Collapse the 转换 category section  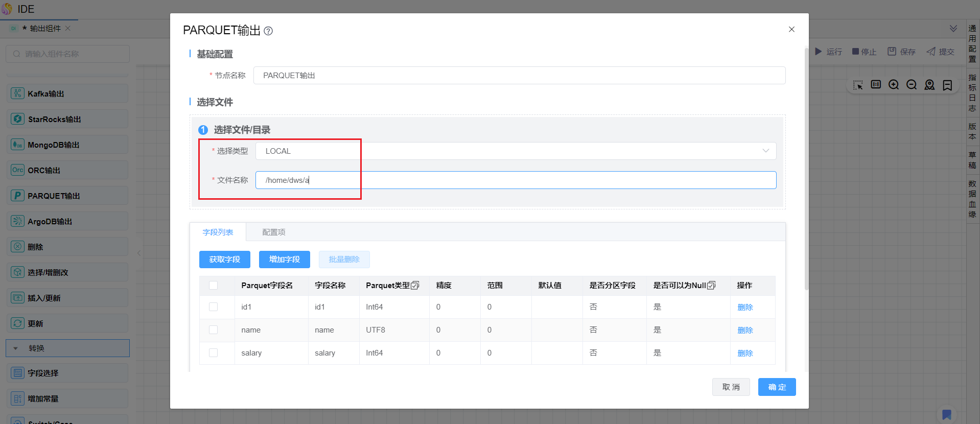[x=16, y=348]
